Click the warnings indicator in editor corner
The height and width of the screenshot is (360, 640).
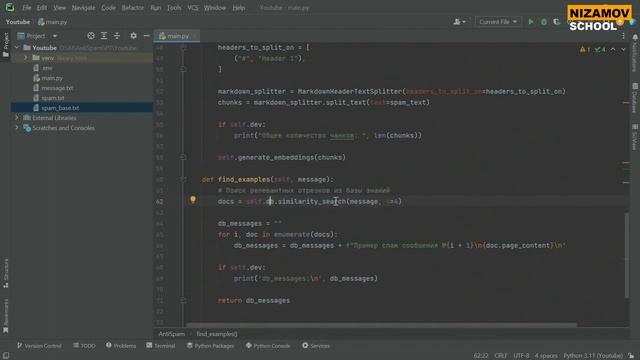click(x=584, y=49)
